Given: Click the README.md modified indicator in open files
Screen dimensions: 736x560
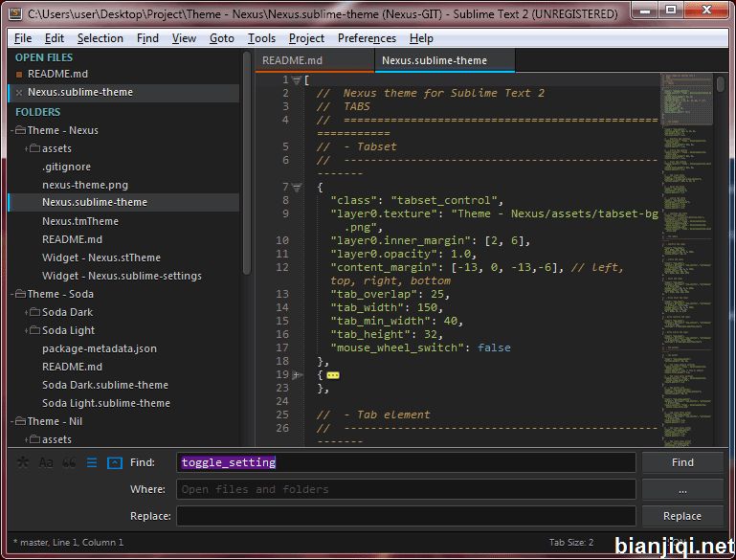Looking at the screenshot, I should (x=19, y=74).
